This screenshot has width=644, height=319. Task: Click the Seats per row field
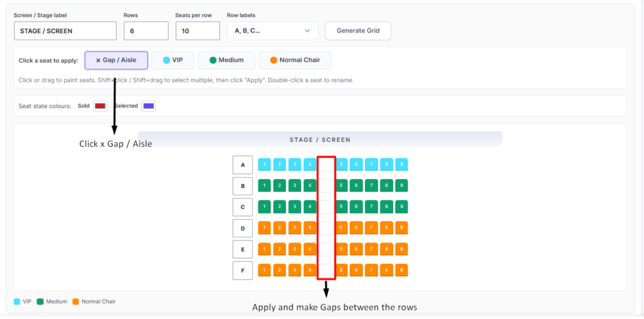click(197, 31)
